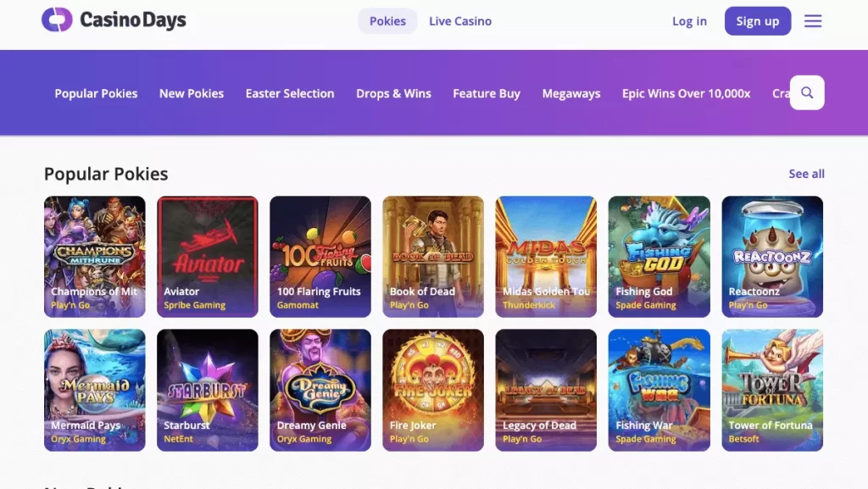Select the New Pokies category

[x=192, y=93]
